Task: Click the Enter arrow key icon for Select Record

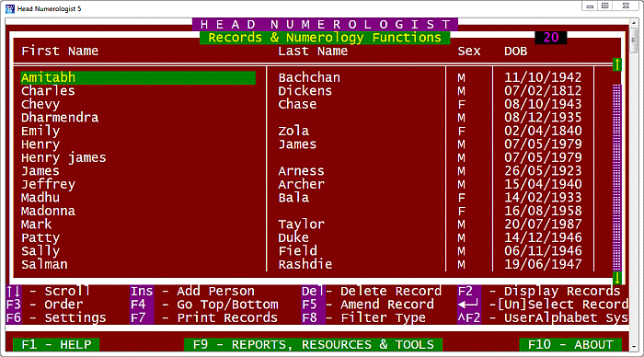Action: tap(468, 305)
